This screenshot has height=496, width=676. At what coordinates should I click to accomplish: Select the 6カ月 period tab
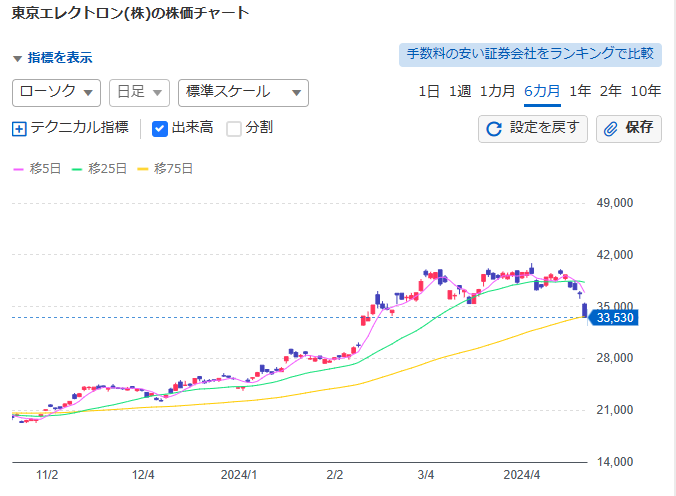point(542,91)
